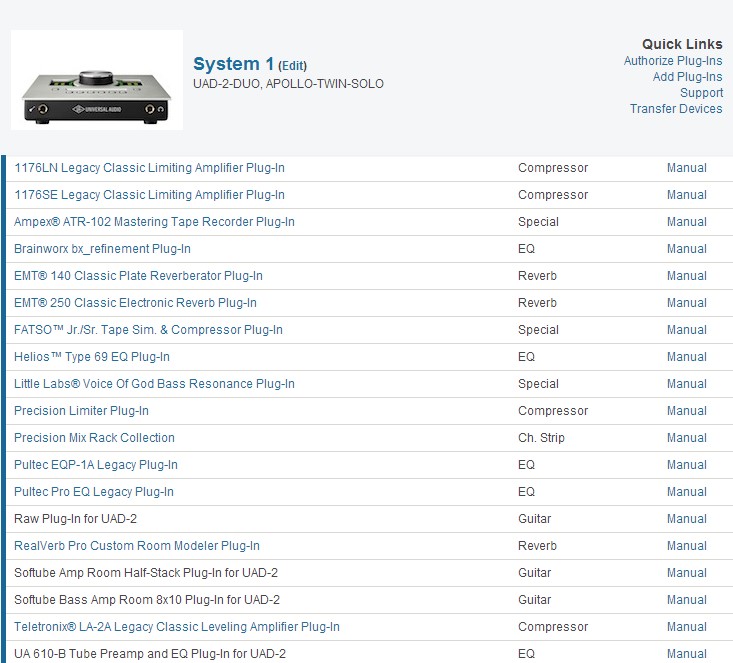Image resolution: width=733 pixels, height=663 pixels.
Task: Select UA 610-B Tube Preamp and EQ text
Action: click(x=150, y=654)
